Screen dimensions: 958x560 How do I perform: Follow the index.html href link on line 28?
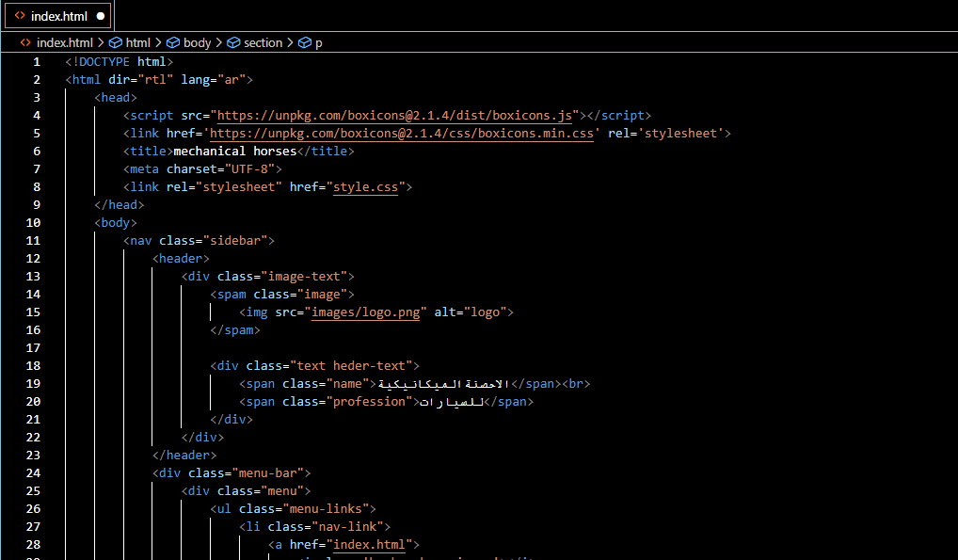point(369,545)
